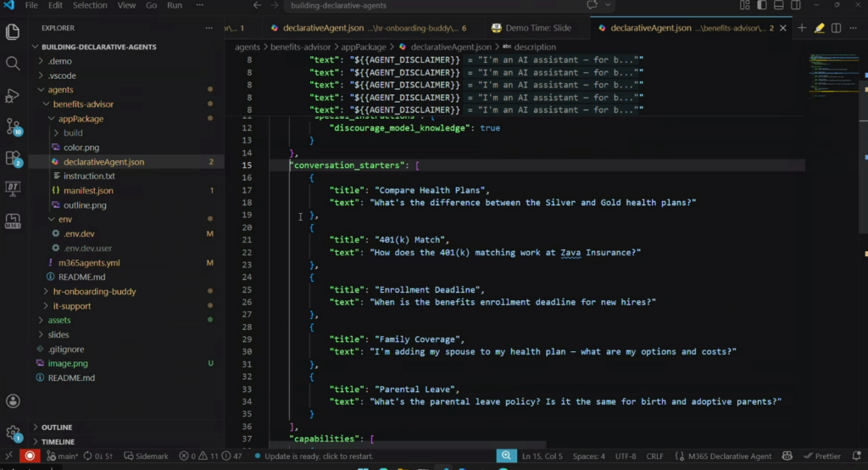Expand the hr-onboarding-buddy folder
This screenshot has width=868, height=470.
point(94,291)
